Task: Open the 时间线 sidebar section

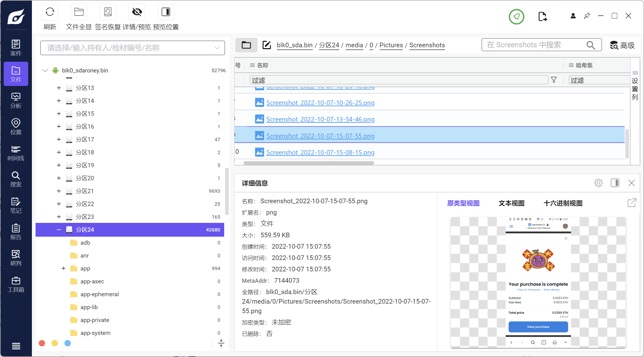Action: [16, 153]
